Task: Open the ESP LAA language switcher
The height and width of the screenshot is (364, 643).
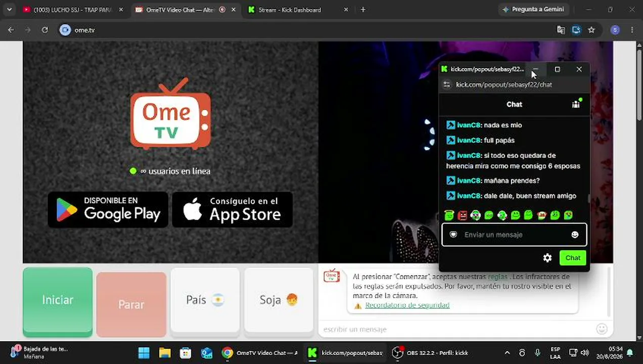Action: point(555,353)
